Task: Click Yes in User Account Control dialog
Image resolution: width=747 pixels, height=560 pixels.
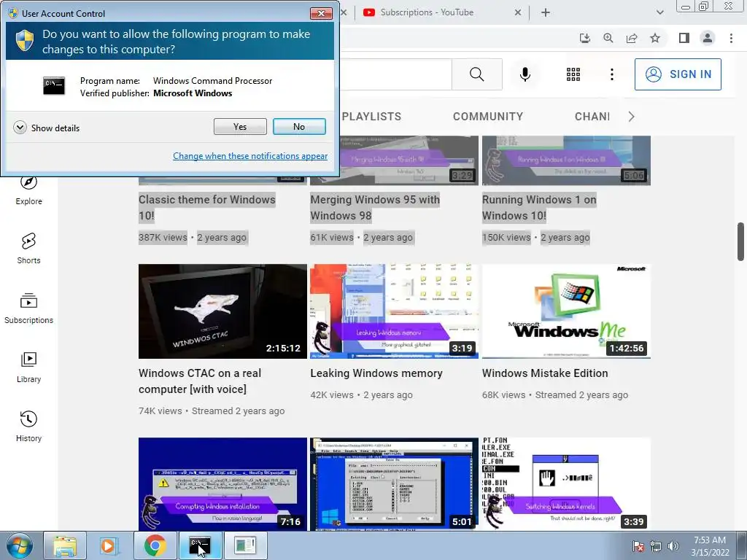Action: [240, 127]
